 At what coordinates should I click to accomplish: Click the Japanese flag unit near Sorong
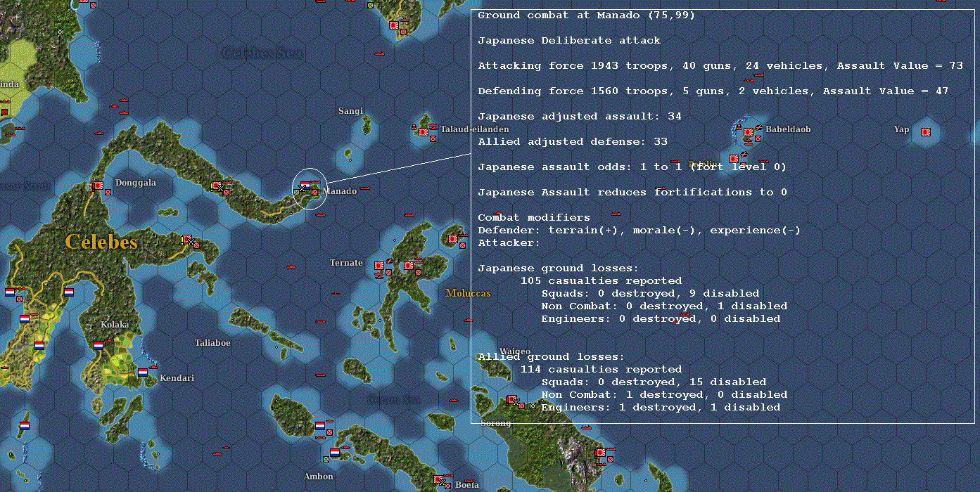coord(511,400)
